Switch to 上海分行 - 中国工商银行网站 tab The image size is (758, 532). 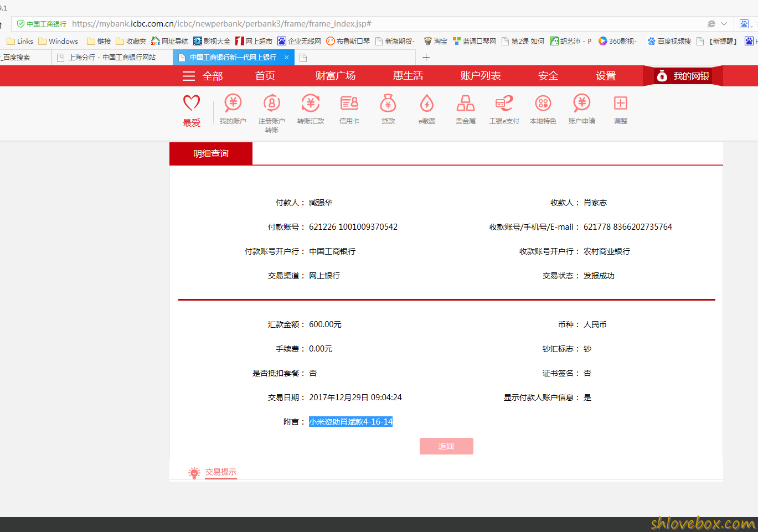(x=112, y=57)
